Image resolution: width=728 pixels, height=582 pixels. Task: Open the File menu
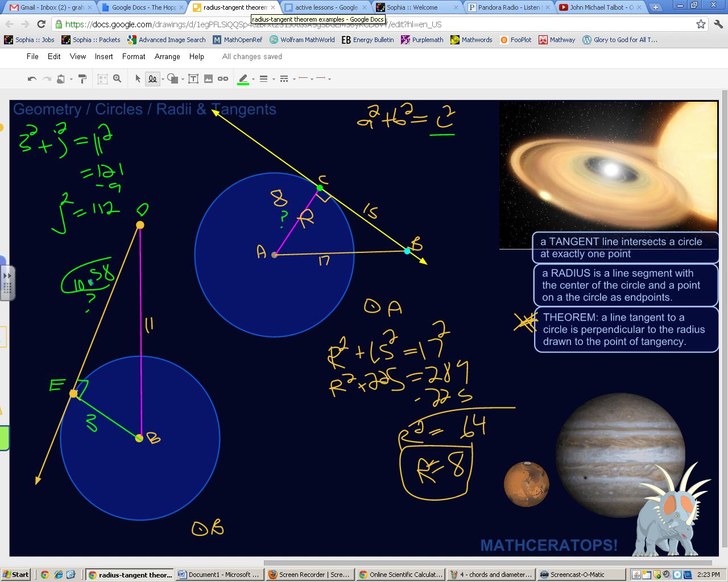[x=32, y=57]
